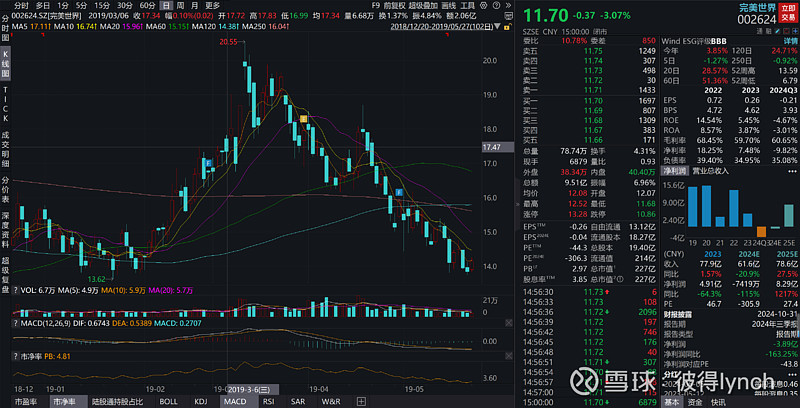Add a new indicator with plus icon
This screenshot has width=800, height=408.
pyautogui.click(x=361, y=401)
